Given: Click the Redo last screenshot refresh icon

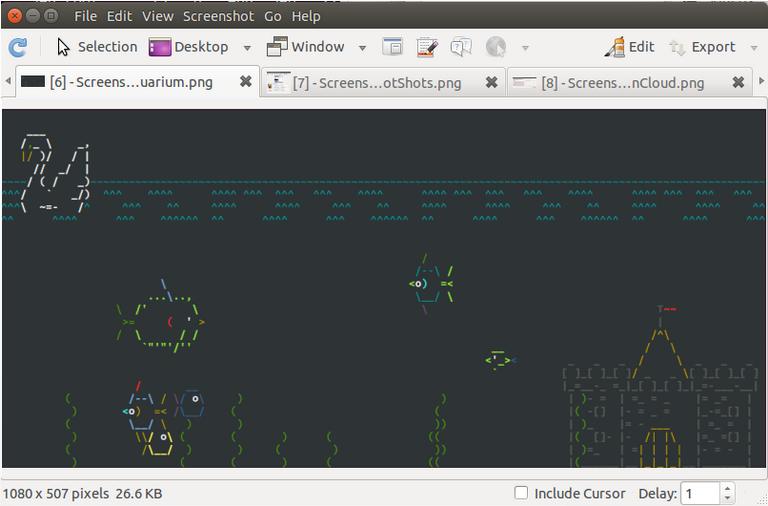Looking at the screenshot, I should coord(17,47).
